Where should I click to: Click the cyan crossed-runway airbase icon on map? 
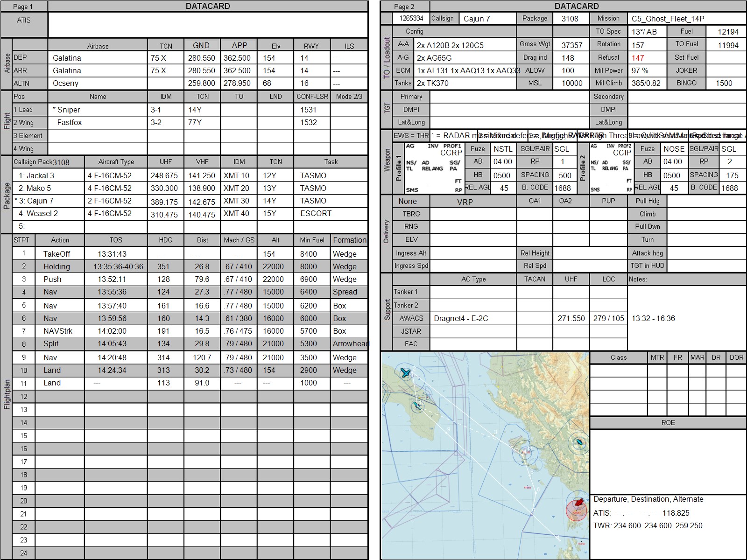405,372
